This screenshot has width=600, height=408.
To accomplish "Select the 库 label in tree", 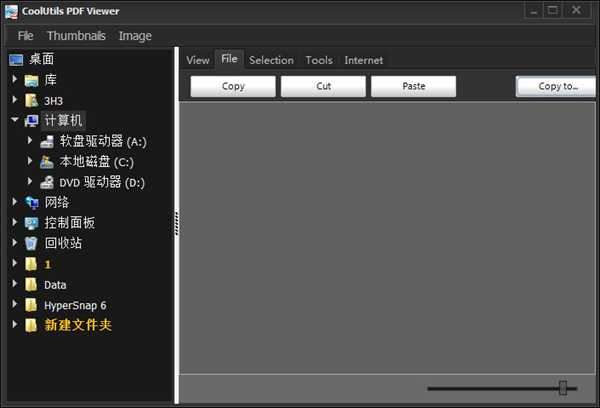I will pos(50,80).
